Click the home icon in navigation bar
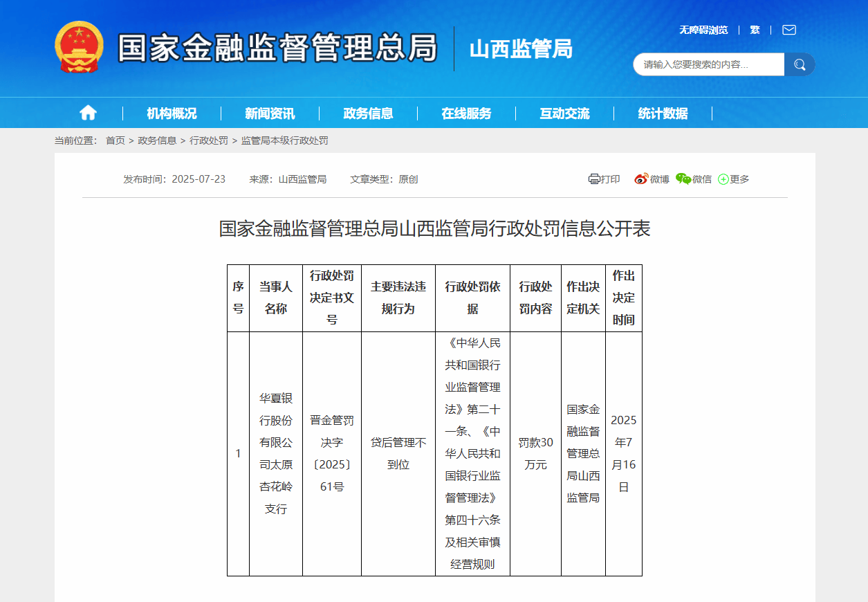The image size is (868, 602). pyautogui.click(x=88, y=113)
